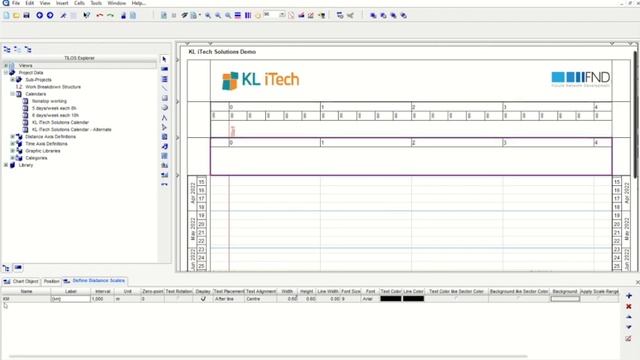Click the red X delete-row icon
The width and height of the screenshot is (640, 360).
pos(629,306)
